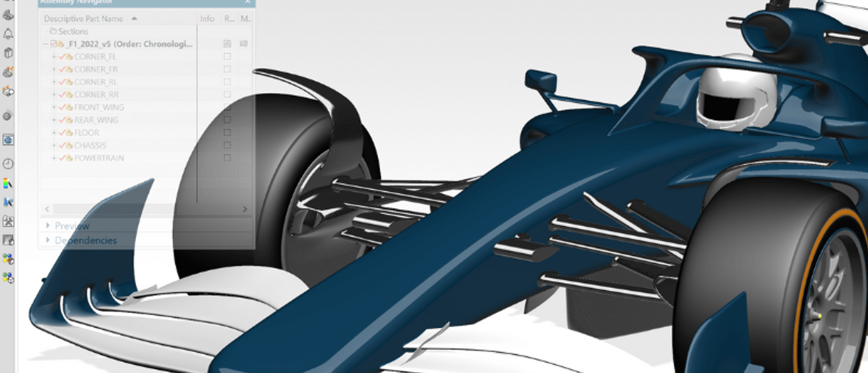This screenshot has height=373, width=868.
Task: Click the orange-arrow component icon in the sidebar
Action: click(x=8, y=91)
